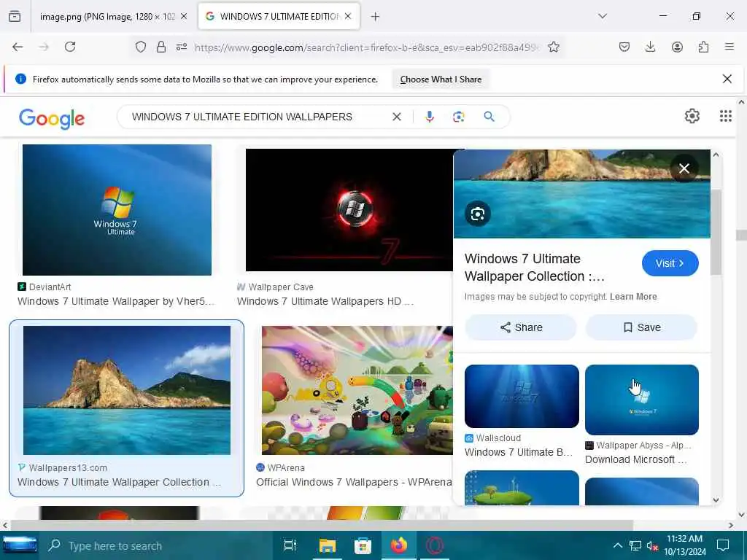The height and width of the screenshot is (560, 747).
Task: Select the Wallpapers13.com island thumbnail
Action: click(x=127, y=391)
